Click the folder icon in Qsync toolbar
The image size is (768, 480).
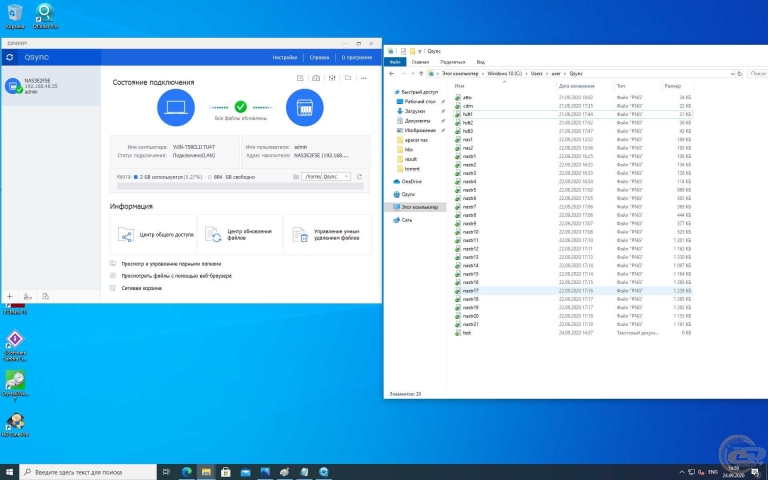point(348,78)
